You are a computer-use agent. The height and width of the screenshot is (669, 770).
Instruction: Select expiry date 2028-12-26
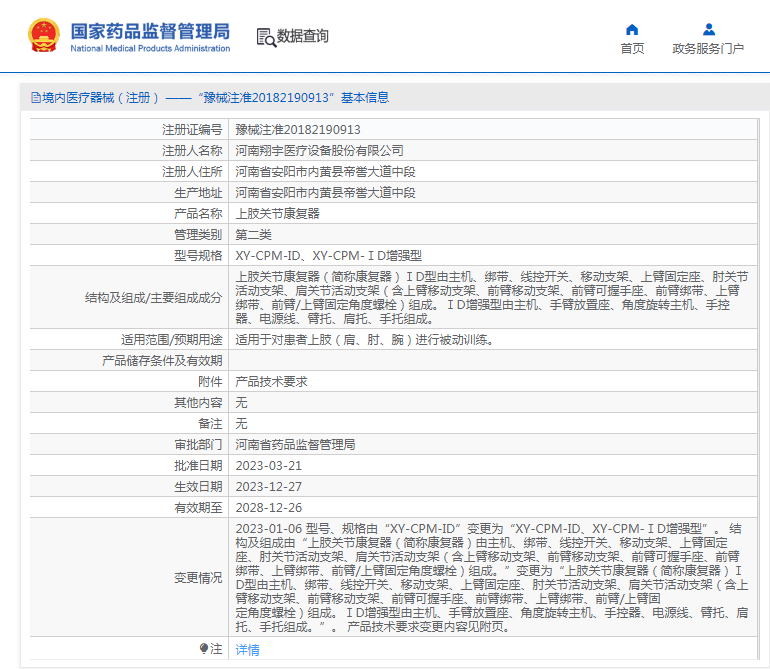click(x=269, y=508)
